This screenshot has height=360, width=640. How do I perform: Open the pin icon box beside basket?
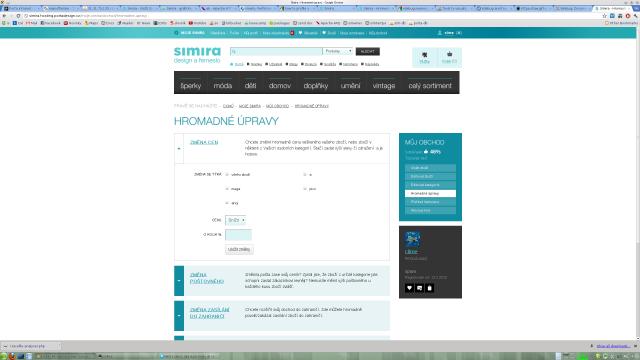(x=424, y=57)
